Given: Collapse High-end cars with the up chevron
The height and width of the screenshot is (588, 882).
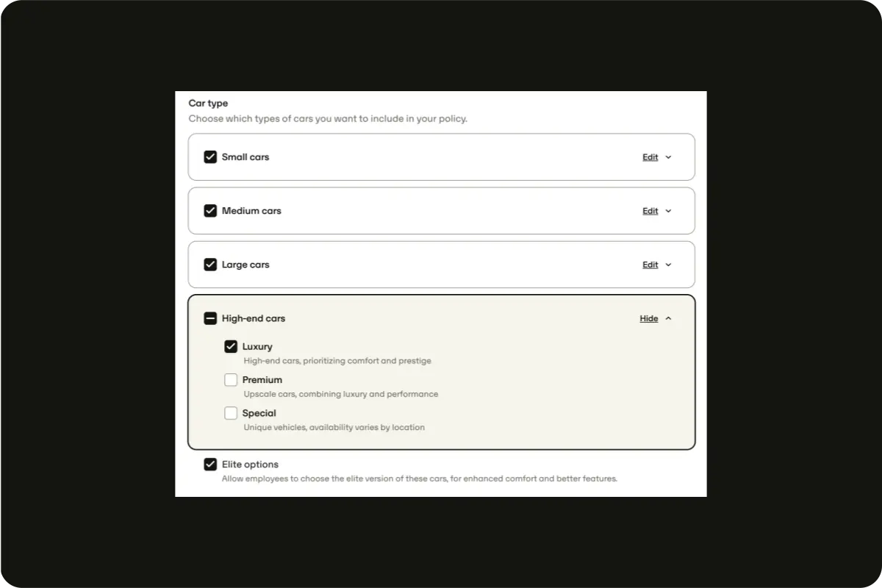Looking at the screenshot, I should (x=668, y=319).
